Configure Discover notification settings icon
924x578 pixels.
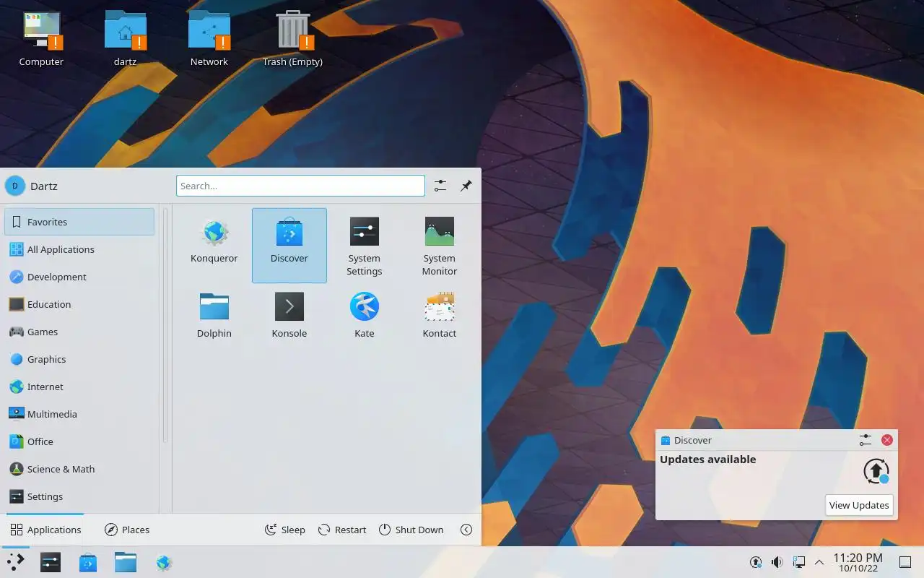[866, 440]
